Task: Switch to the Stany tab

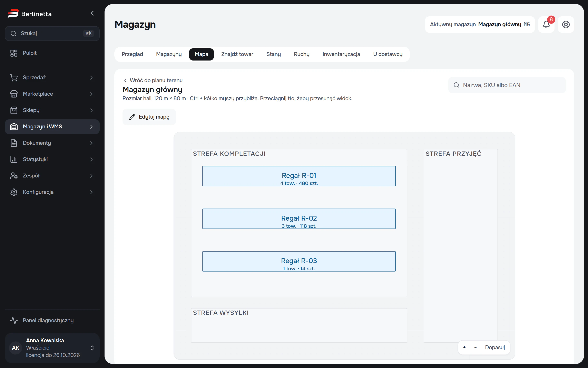Action: 274,54
